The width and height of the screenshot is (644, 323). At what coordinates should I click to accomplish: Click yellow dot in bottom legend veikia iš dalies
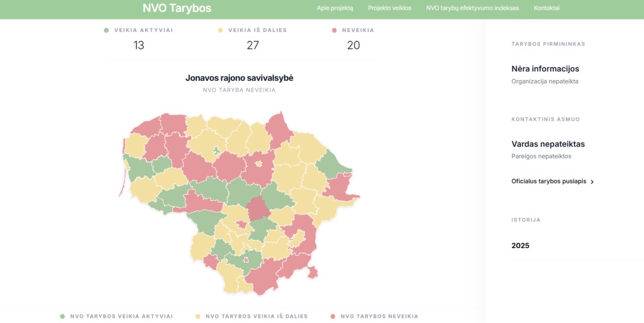(198, 316)
